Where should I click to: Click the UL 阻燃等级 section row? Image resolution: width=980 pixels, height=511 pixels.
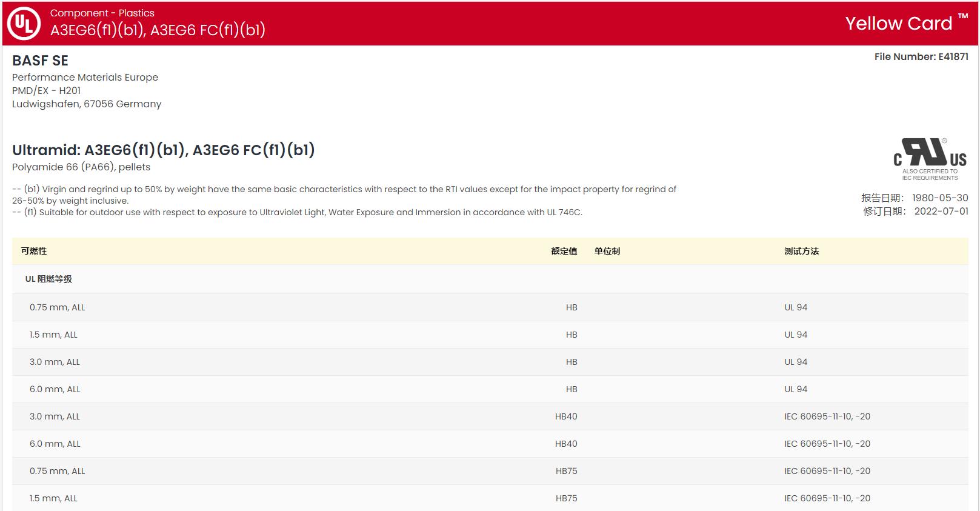pyautogui.click(x=490, y=279)
